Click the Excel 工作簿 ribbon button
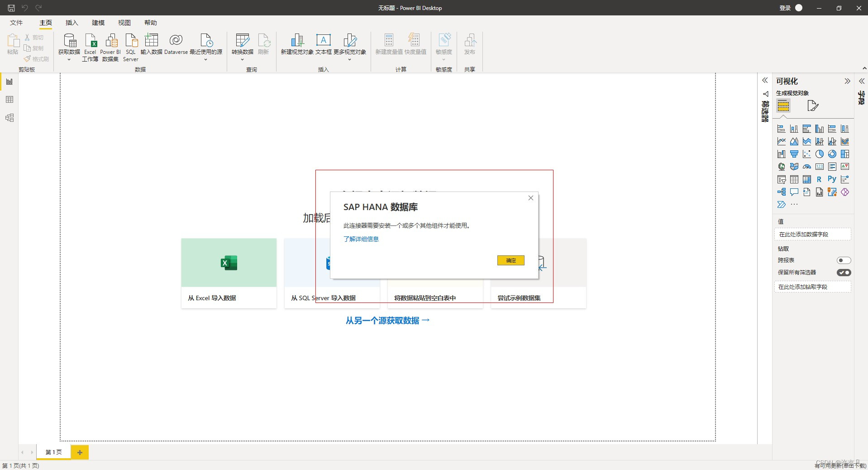This screenshot has width=868, height=470. coord(90,47)
